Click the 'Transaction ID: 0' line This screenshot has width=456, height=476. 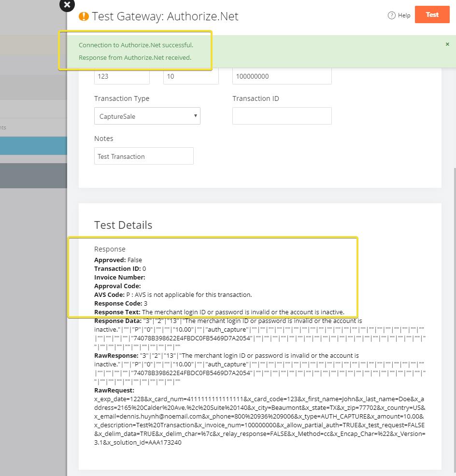[120, 269]
